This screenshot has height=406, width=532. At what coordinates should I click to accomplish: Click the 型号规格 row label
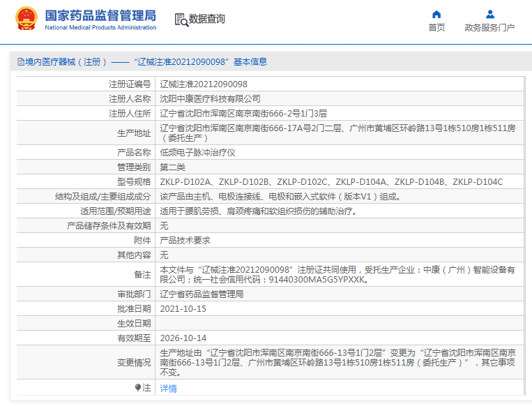tap(134, 182)
